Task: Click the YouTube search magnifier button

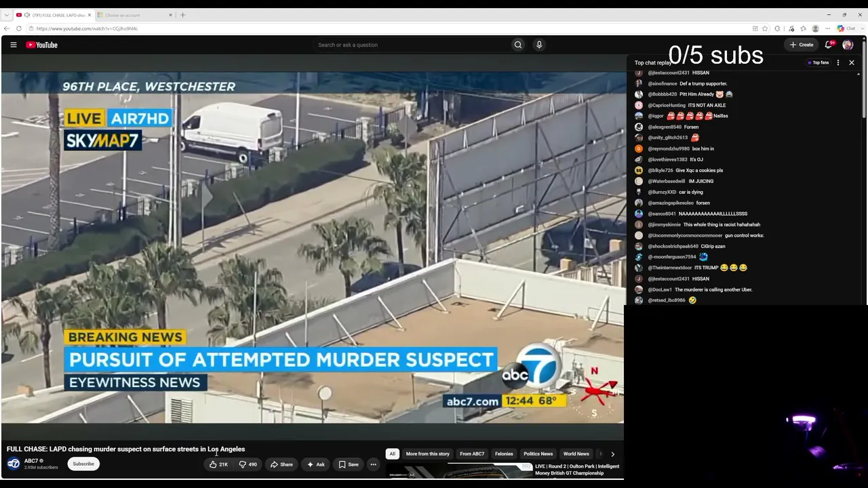Action: tap(518, 45)
